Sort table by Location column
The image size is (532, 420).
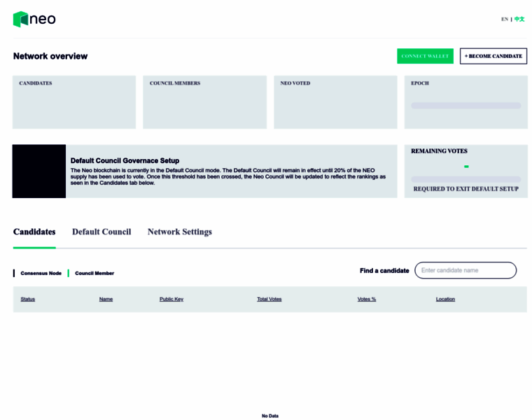(x=445, y=299)
